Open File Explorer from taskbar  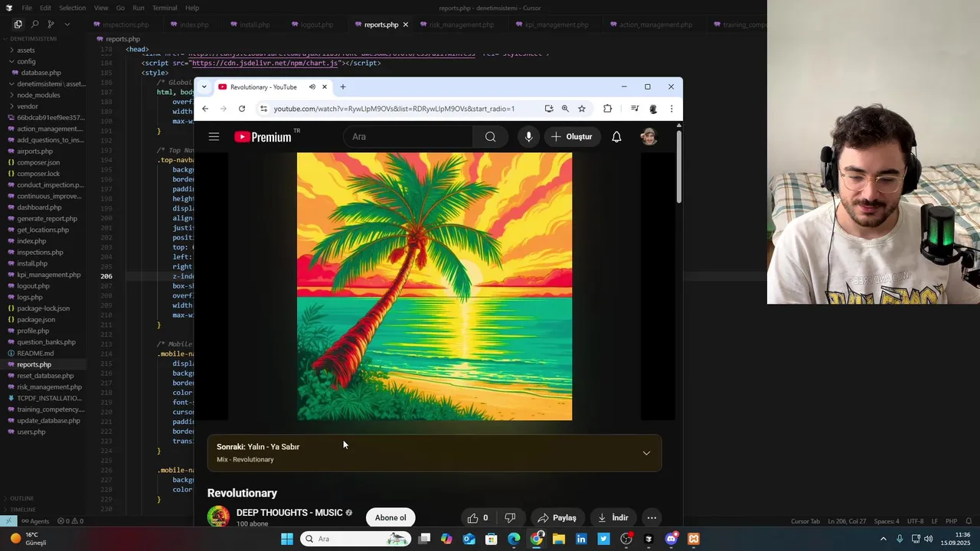point(559,539)
